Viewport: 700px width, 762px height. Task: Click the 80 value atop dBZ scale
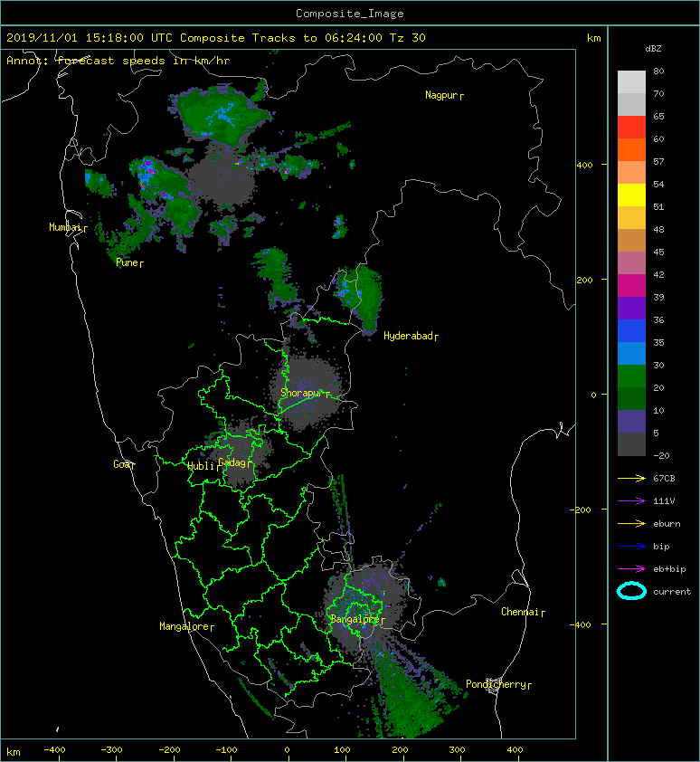point(658,71)
